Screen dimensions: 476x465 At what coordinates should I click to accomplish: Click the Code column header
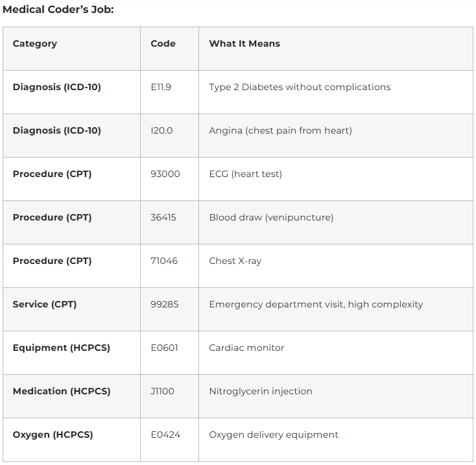(x=163, y=43)
